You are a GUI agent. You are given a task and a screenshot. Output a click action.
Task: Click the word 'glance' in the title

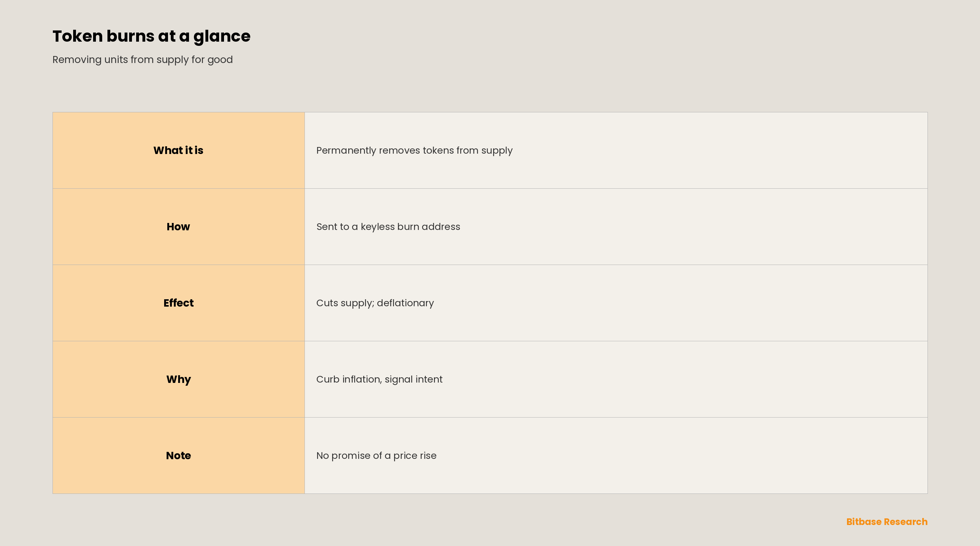pyautogui.click(x=222, y=37)
